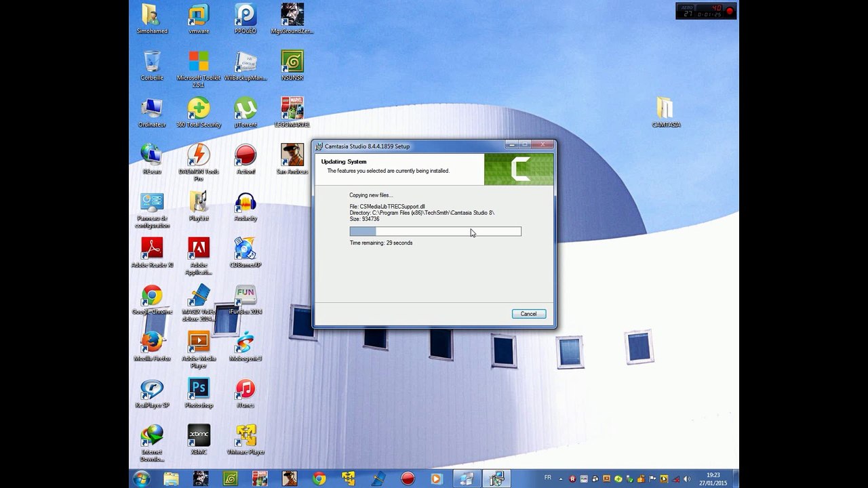This screenshot has width=868, height=488.
Task: Open the Windows Start menu
Action: 142,479
